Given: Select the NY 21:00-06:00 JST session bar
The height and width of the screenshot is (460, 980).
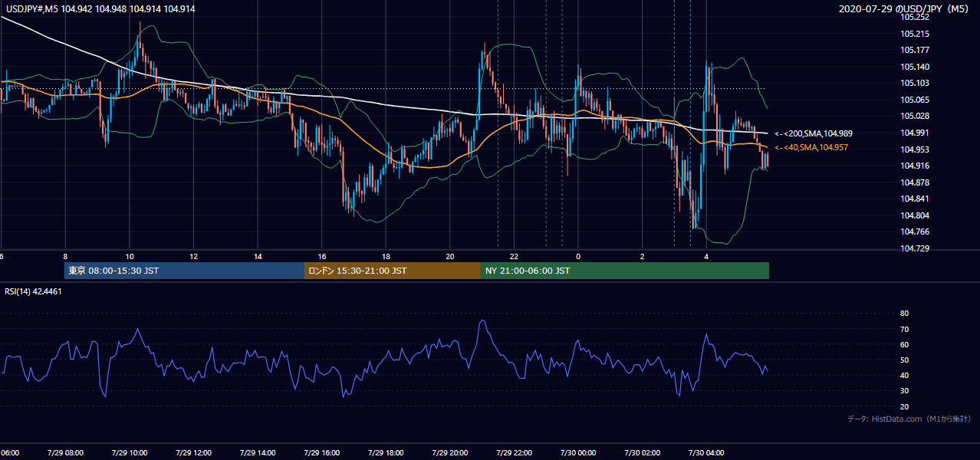Looking at the screenshot, I should 625,271.
